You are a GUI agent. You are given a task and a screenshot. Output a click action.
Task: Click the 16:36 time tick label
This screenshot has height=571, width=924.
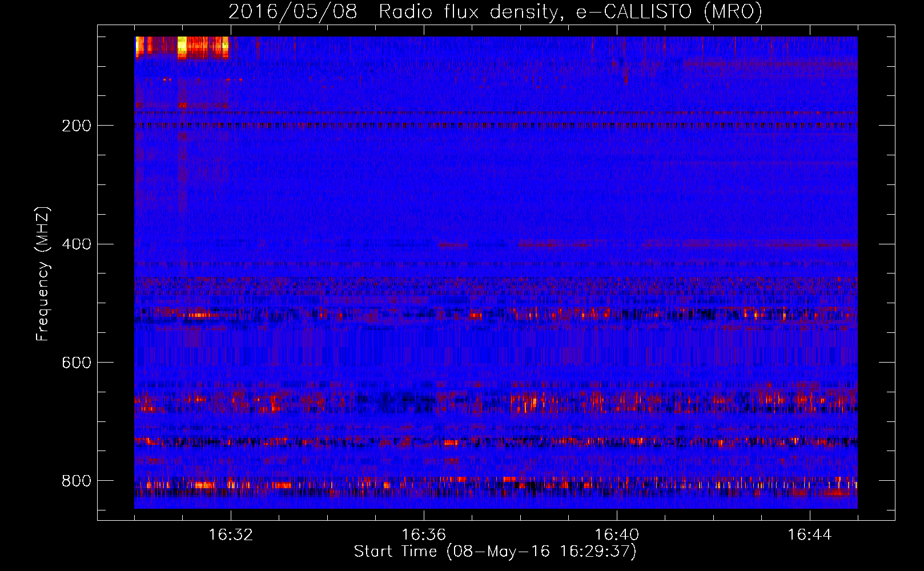click(x=424, y=535)
